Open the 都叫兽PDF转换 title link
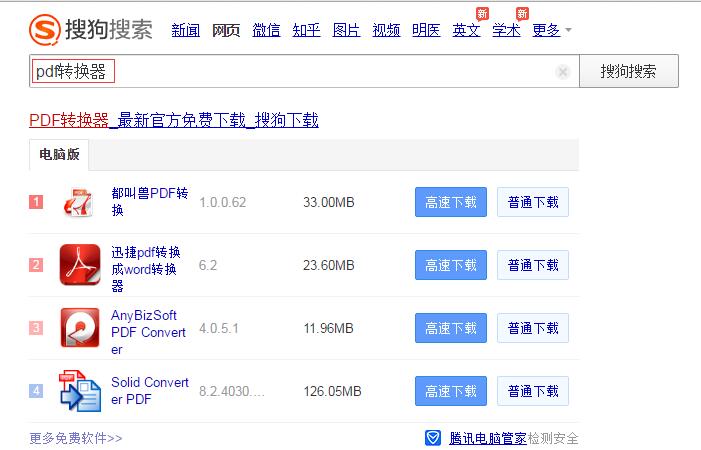This screenshot has height=450, width=701. pos(150,202)
